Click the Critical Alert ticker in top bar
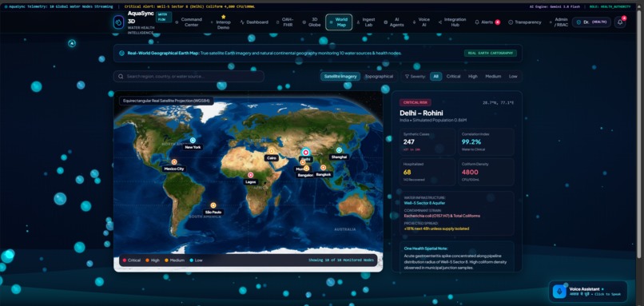Viewport: 644px width, 306px height. pyautogui.click(x=189, y=6)
